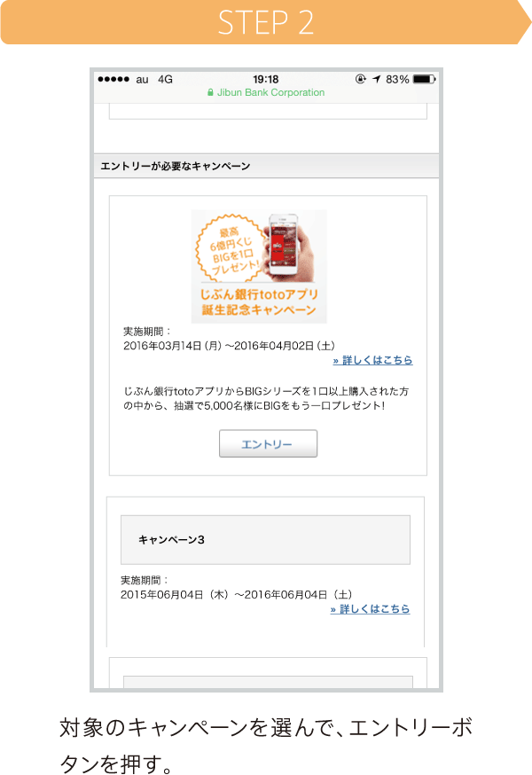This screenshot has width=532, height=775.
Task: Open 詳しくはこちら link for toto campaign
Action: click(372, 360)
